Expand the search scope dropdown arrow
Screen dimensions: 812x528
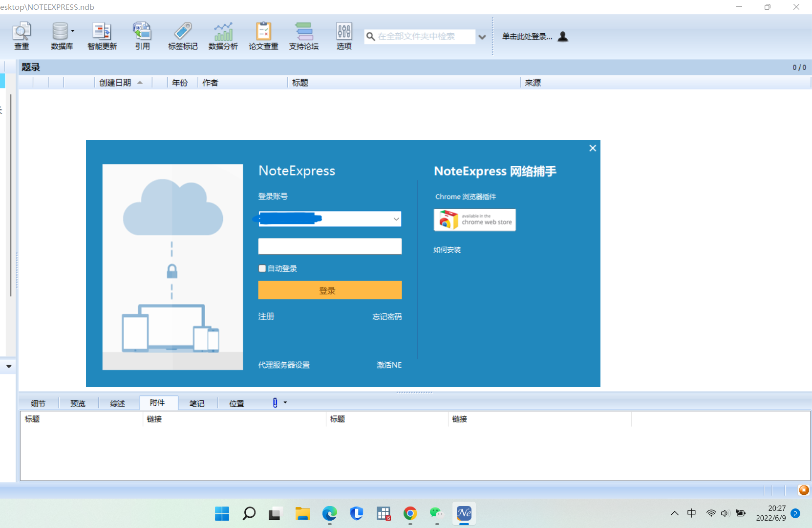pyautogui.click(x=482, y=37)
